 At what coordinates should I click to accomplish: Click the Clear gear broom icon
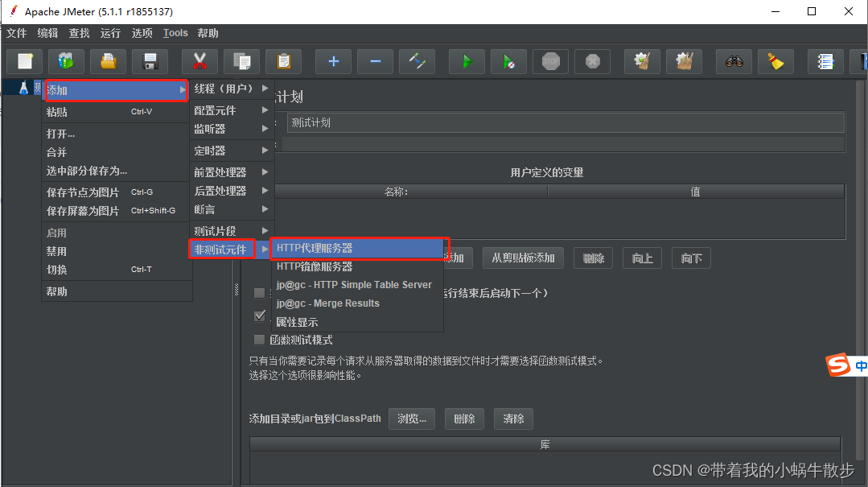click(642, 61)
